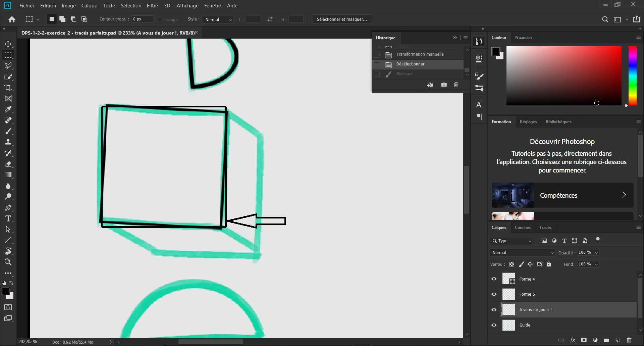The width and height of the screenshot is (644, 346).
Task: Hide the Forme 5 layer
Action: click(x=494, y=294)
